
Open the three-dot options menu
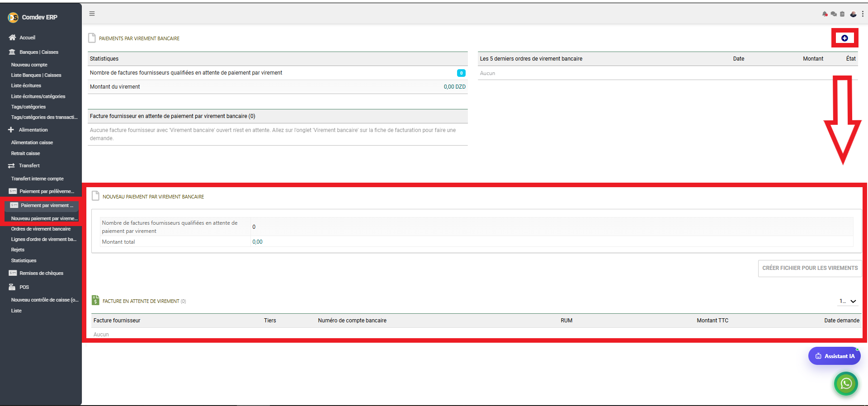pos(863,14)
